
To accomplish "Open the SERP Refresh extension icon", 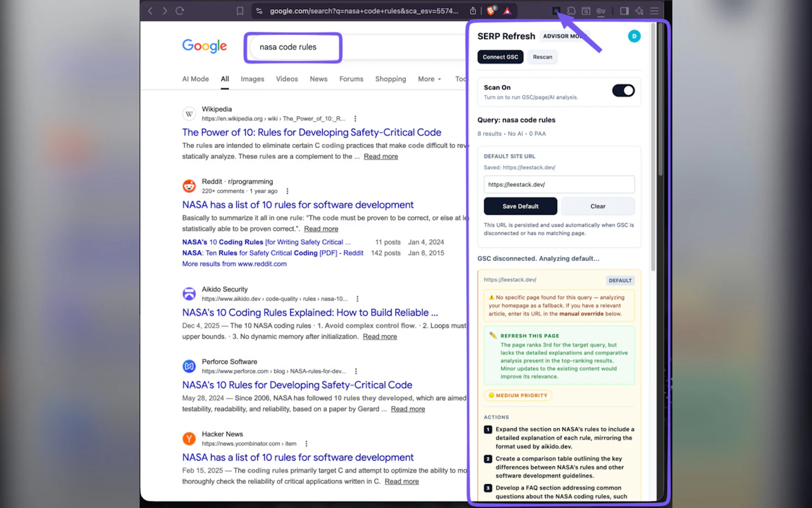I will [x=556, y=11].
